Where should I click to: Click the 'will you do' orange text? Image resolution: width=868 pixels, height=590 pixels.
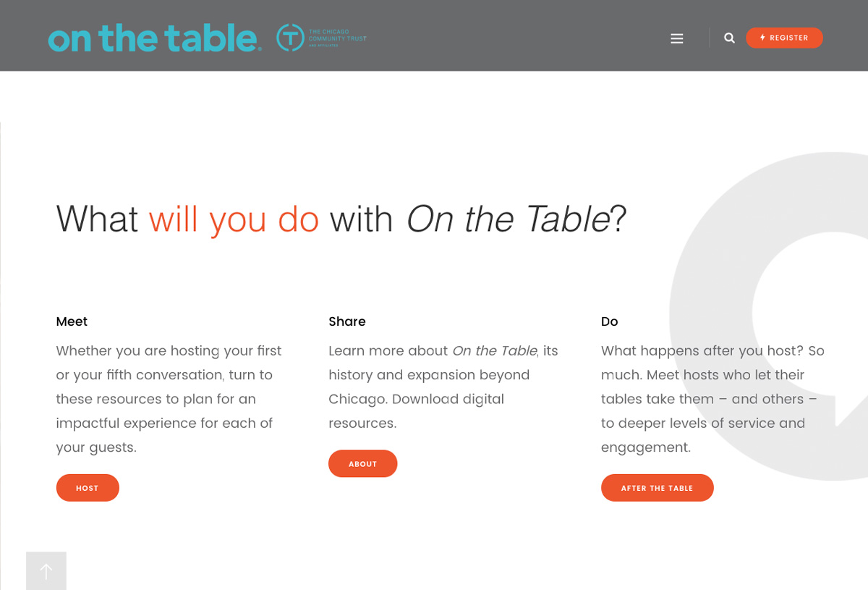(234, 219)
